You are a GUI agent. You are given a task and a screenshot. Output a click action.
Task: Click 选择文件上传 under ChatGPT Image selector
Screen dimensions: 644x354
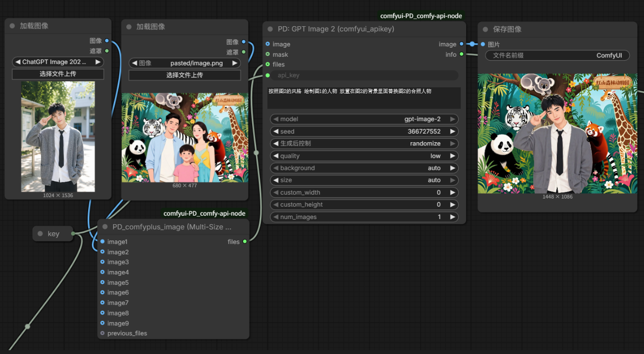[x=58, y=74]
